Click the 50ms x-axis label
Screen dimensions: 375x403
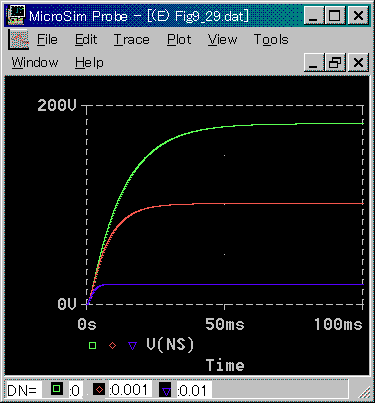point(225,324)
